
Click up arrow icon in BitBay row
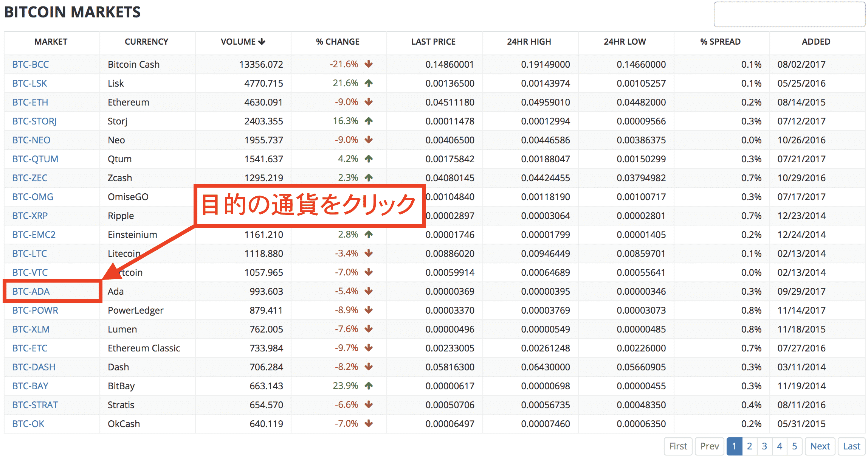tap(369, 385)
